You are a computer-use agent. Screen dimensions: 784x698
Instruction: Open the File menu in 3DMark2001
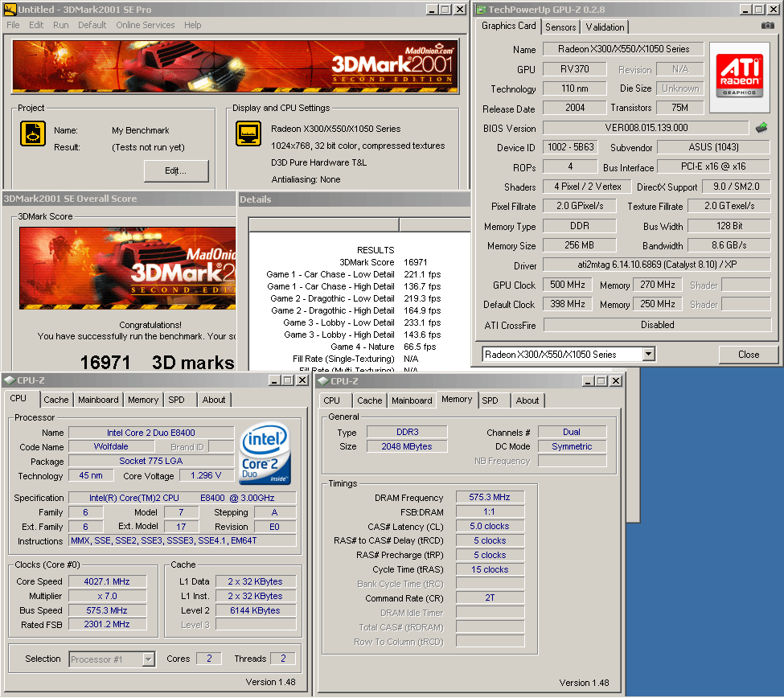pos(13,25)
